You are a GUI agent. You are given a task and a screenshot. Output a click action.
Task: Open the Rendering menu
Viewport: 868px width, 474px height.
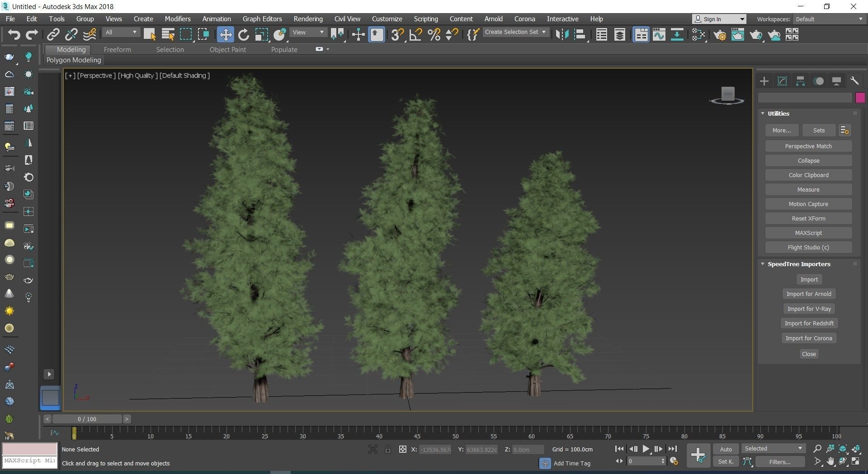pos(308,19)
